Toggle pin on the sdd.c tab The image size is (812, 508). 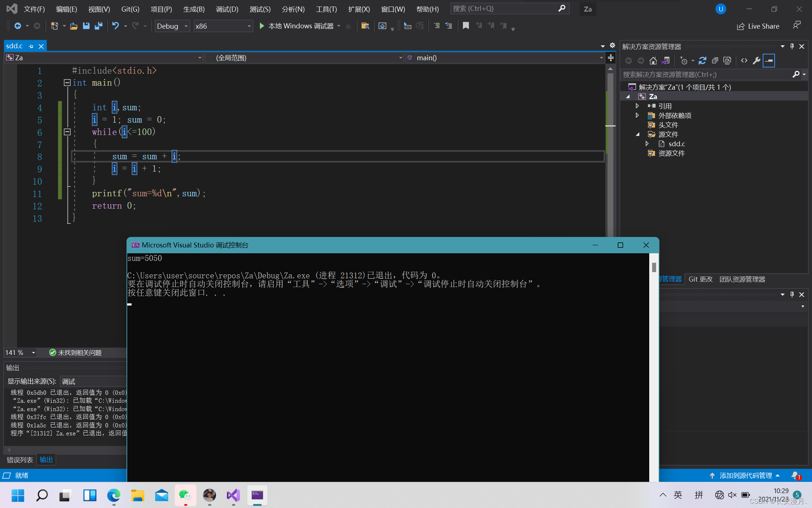tap(31, 46)
